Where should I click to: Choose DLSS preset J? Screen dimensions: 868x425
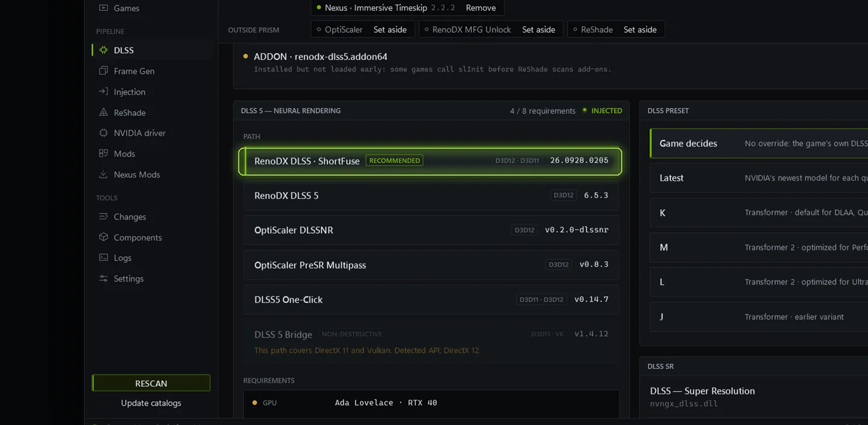click(759, 316)
